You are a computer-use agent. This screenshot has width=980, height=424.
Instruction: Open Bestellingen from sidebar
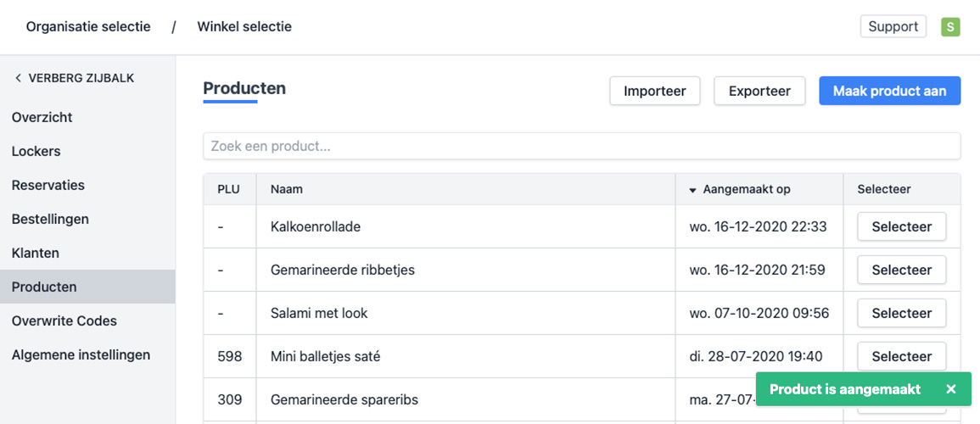pos(50,219)
